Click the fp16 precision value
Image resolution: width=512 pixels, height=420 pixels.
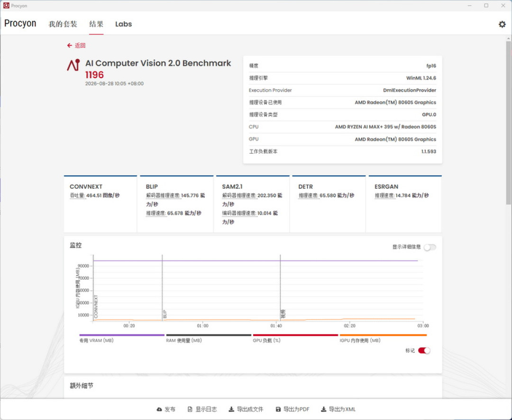point(431,65)
